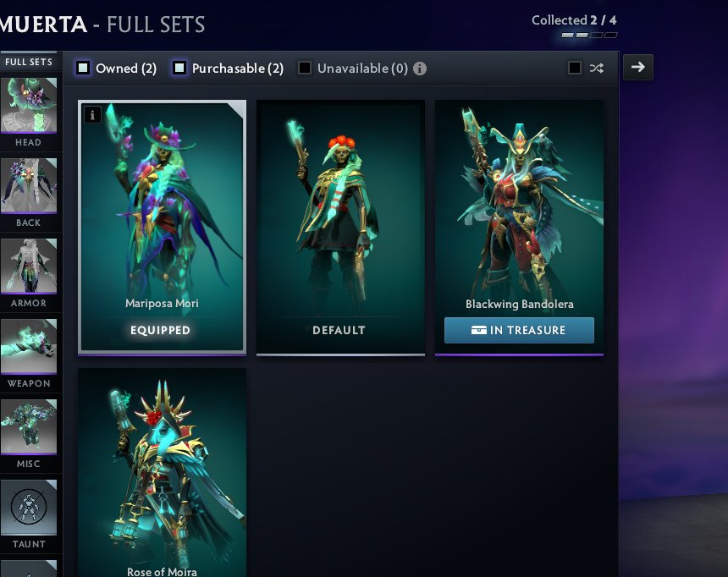Click the right arrow expand button
The width and height of the screenshot is (728, 577).
tap(638, 68)
